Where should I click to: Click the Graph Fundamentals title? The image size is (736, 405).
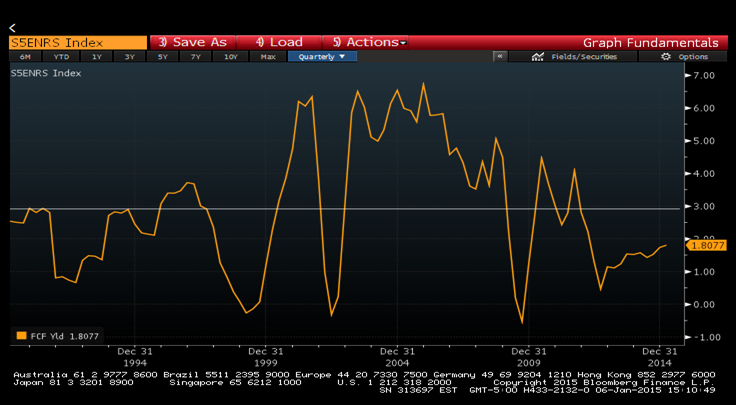[650, 42]
